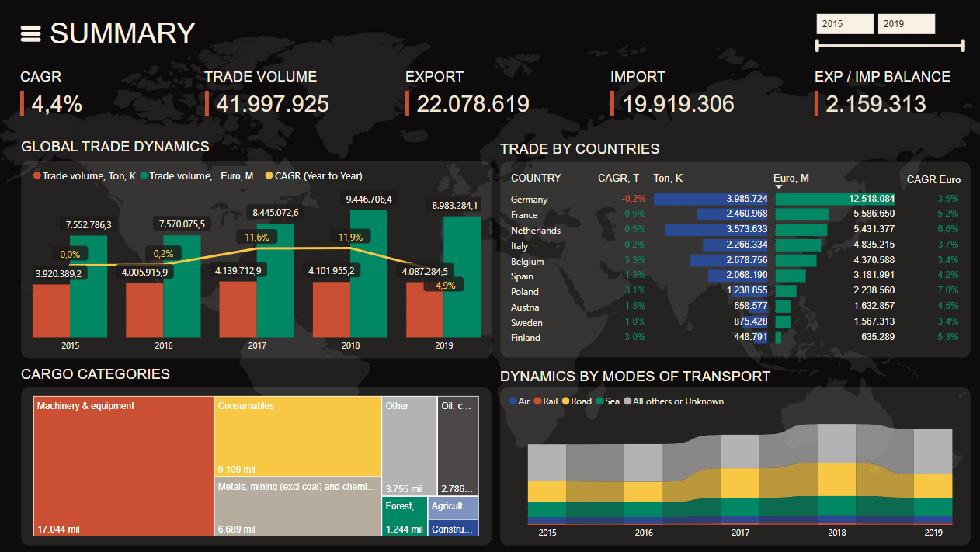Click the right handle of year slider
Viewport: 980px width, 552px height.
click(x=963, y=46)
